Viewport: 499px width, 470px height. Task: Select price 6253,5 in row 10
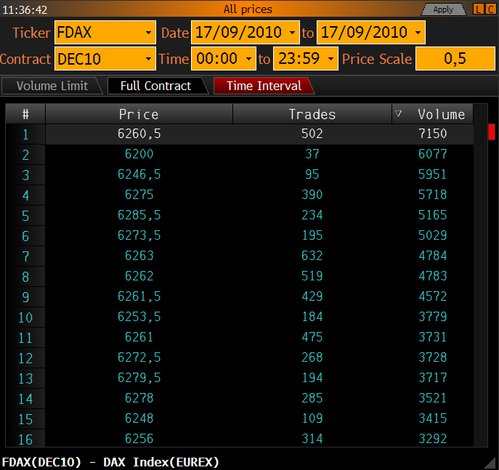[x=139, y=317]
